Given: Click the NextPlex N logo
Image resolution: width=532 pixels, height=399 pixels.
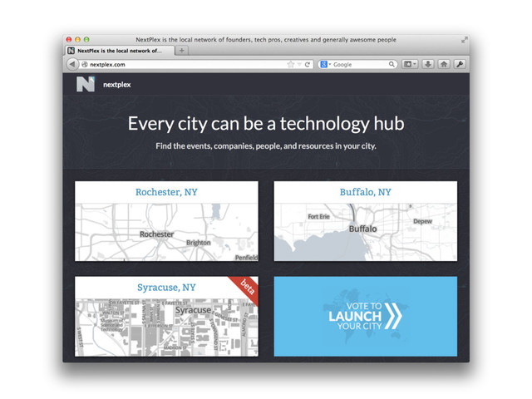Looking at the screenshot, I should coord(86,84).
